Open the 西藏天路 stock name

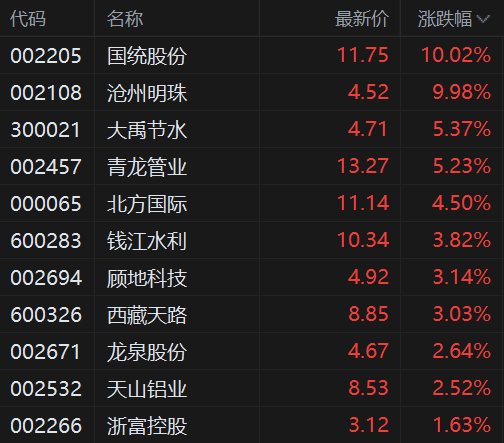(147, 315)
